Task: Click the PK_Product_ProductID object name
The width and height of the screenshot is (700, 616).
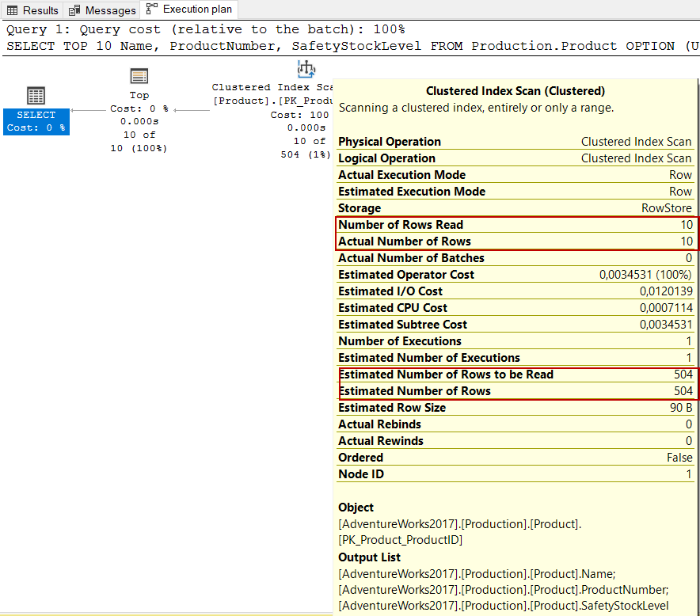Action: pos(401,540)
